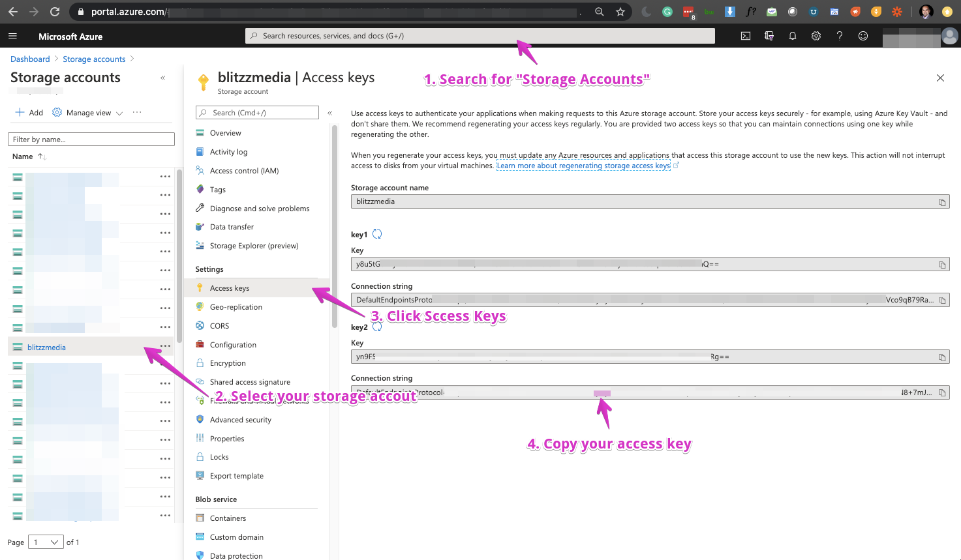Regenerate key1 using the refresh icon
961x560 pixels.
pos(377,234)
